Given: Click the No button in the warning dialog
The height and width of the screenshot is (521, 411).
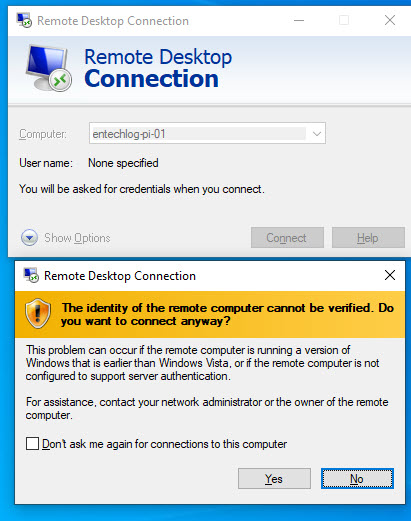Looking at the screenshot, I should tap(357, 478).
